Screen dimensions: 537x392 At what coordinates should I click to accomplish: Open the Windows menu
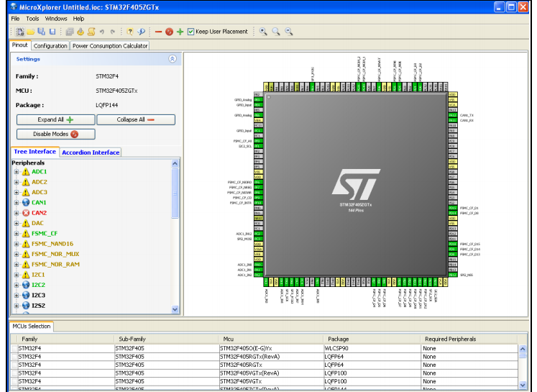pyautogui.click(x=56, y=19)
